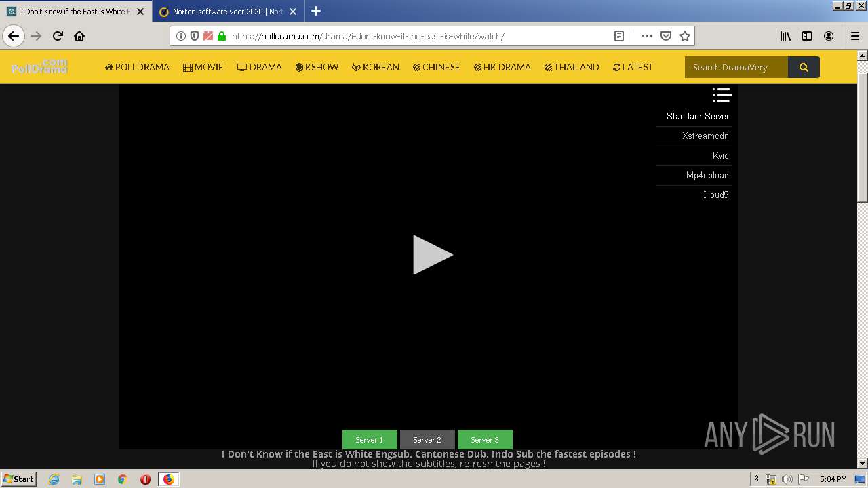
Task: Click Firefox taskbar button
Action: pyautogui.click(x=168, y=479)
